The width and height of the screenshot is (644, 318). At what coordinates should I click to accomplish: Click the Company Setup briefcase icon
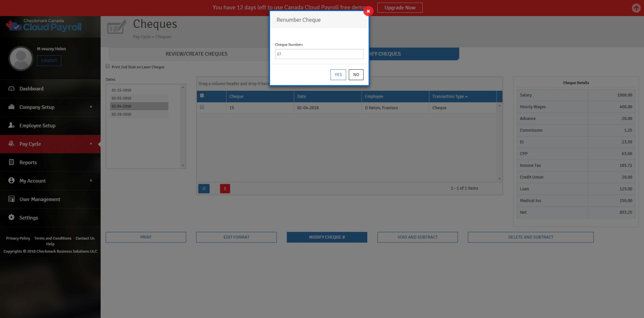[11, 107]
